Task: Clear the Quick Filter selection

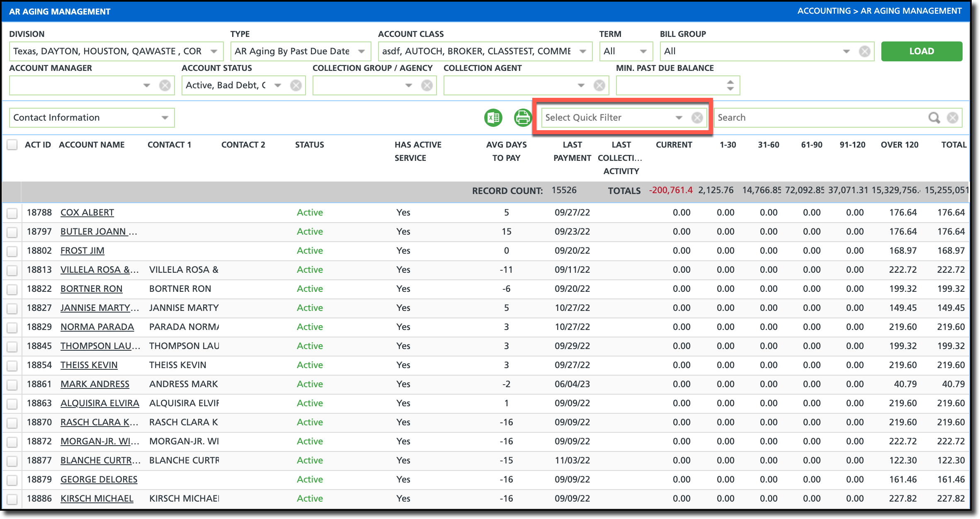Action: pos(697,118)
